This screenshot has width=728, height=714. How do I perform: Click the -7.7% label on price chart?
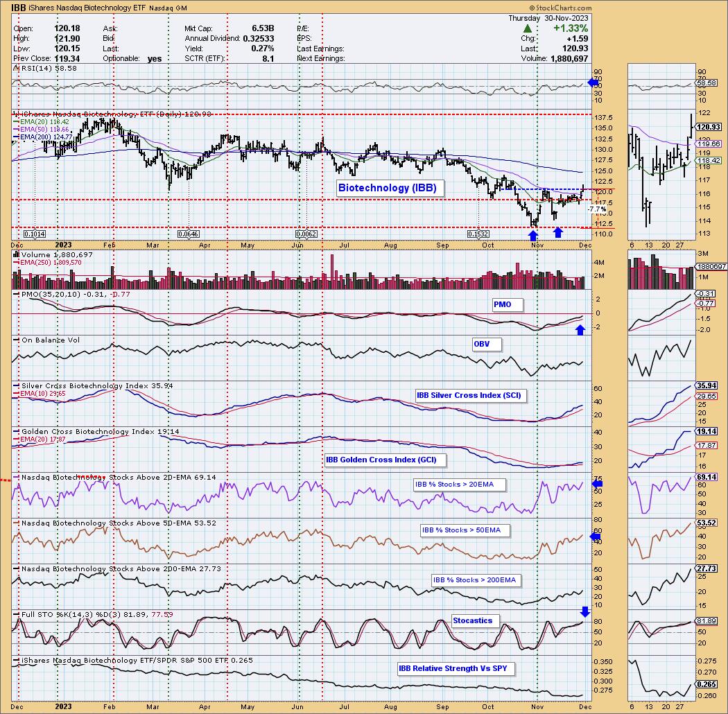click(596, 209)
